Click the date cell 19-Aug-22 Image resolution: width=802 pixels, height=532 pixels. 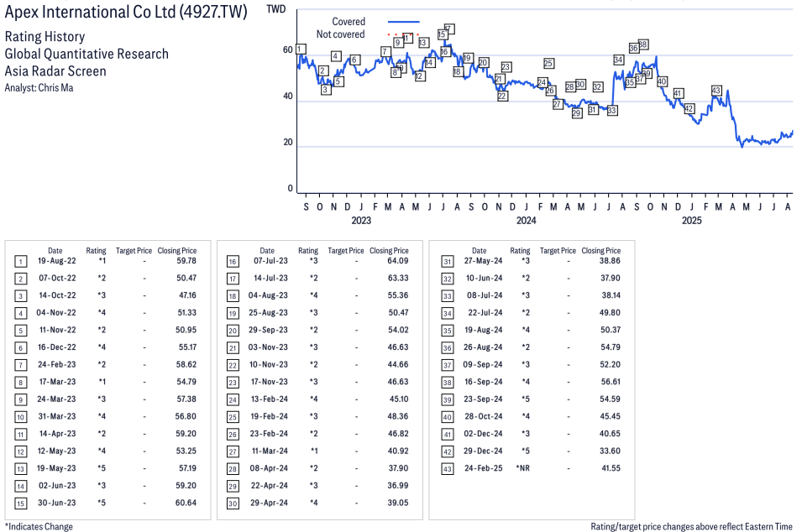coord(57,261)
